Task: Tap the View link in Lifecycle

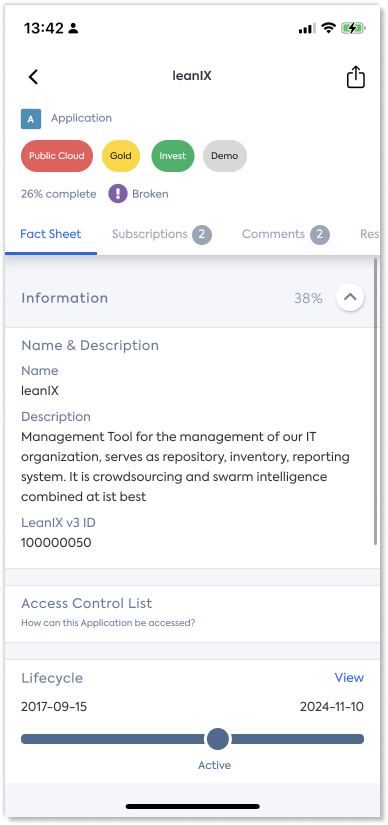Action: [349, 678]
